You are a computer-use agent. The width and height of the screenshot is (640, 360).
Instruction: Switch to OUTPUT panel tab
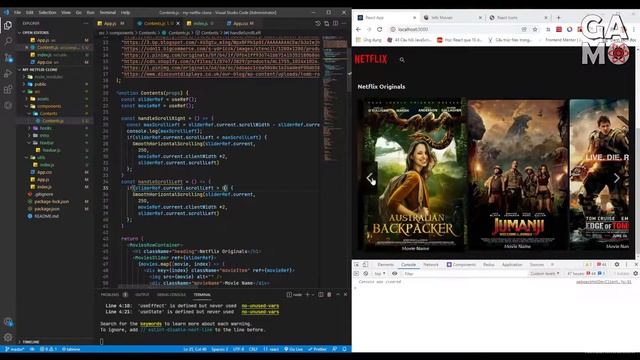coord(142,295)
